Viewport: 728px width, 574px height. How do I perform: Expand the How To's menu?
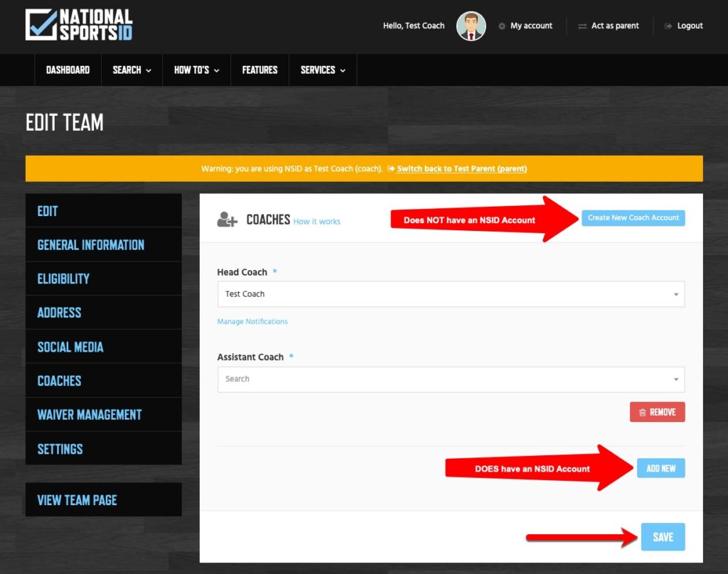pyautogui.click(x=196, y=70)
